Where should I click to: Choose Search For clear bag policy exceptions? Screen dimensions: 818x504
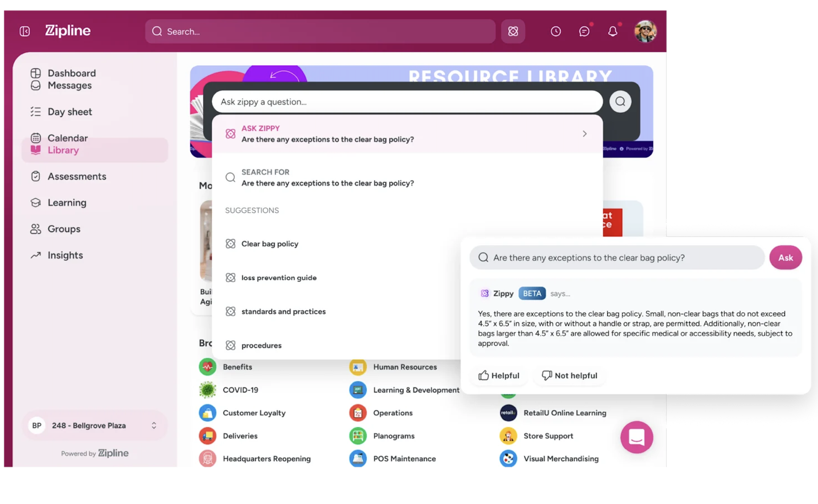coord(327,178)
